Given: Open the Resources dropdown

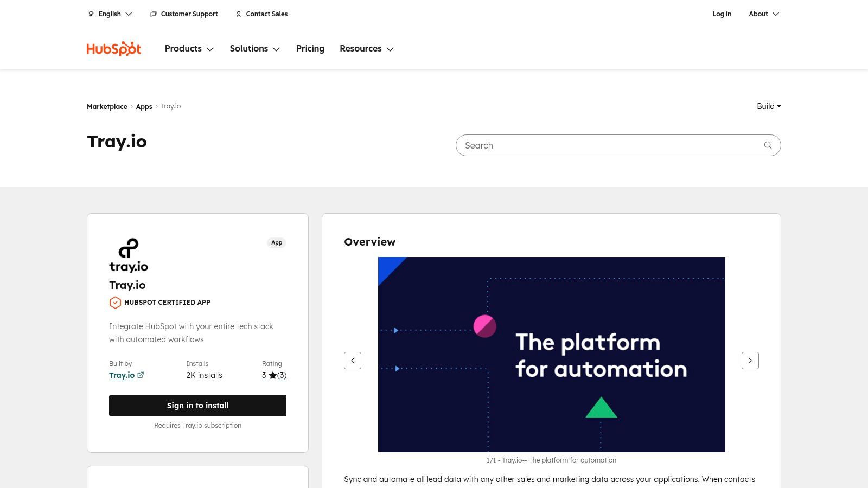Looking at the screenshot, I should click(x=366, y=49).
